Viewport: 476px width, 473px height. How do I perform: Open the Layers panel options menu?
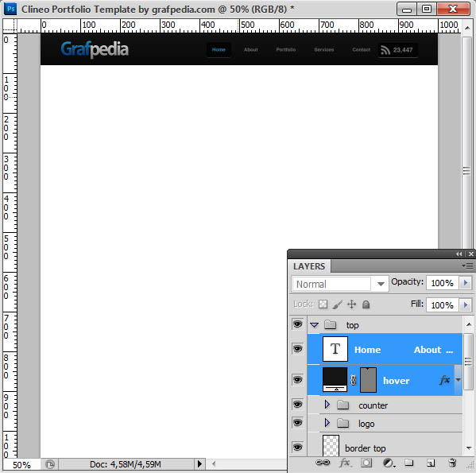468,266
